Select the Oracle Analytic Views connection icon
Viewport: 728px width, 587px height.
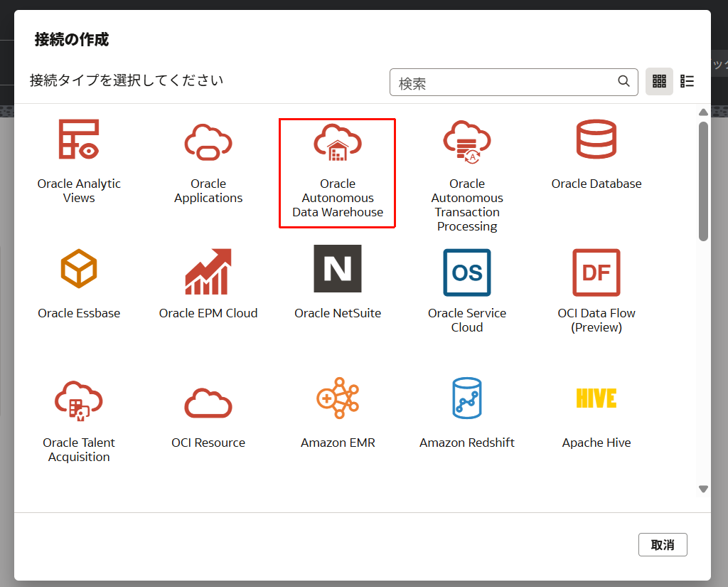coord(79,139)
